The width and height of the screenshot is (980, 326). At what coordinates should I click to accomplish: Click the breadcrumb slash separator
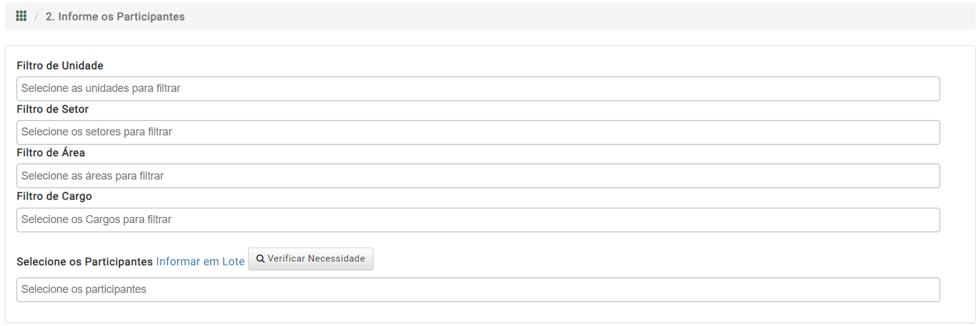[x=36, y=17]
